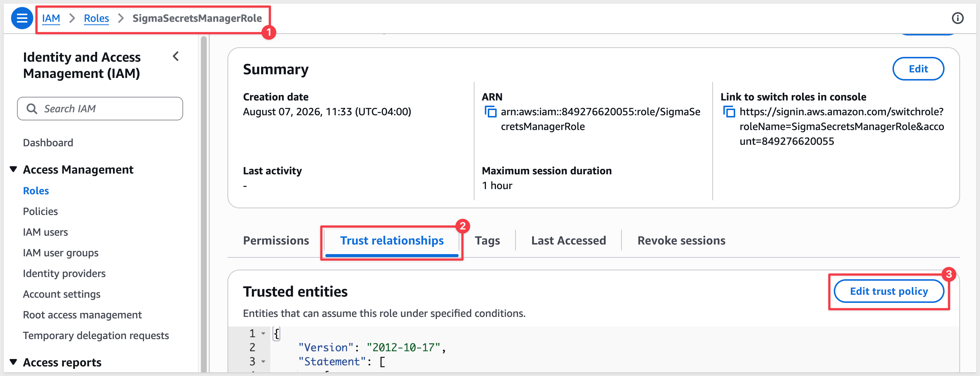
Task: Switch to the Tags tab
Action: pyautogui.click(x=487, y=240)
